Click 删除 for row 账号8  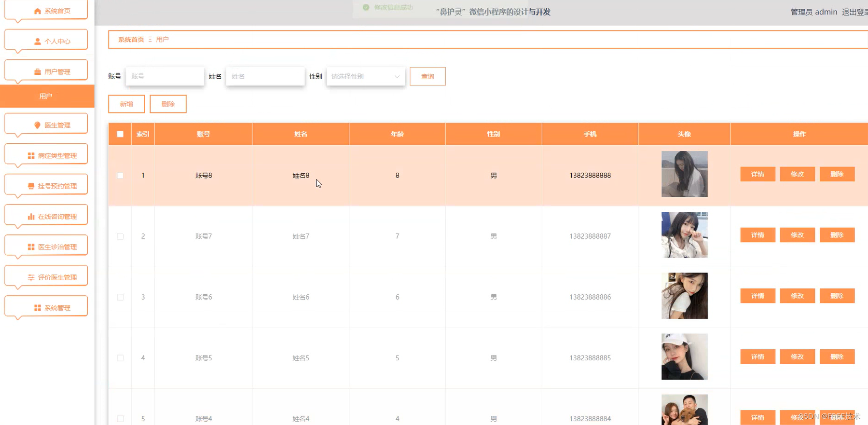[x=837, y=174]
